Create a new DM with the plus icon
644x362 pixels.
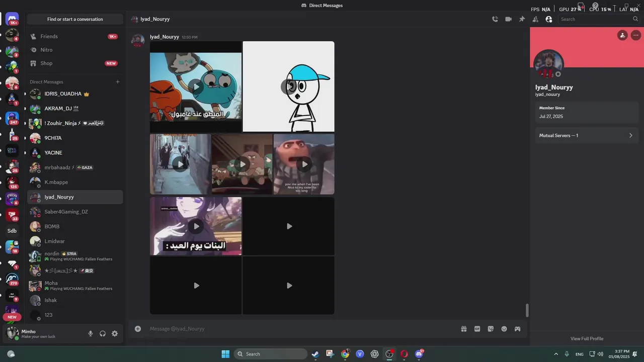118,82
